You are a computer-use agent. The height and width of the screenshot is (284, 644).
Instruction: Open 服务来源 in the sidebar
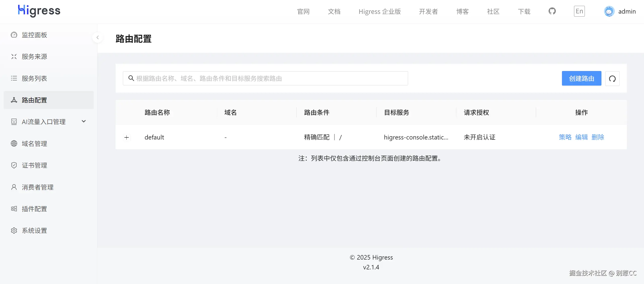[x=34, y=57]
